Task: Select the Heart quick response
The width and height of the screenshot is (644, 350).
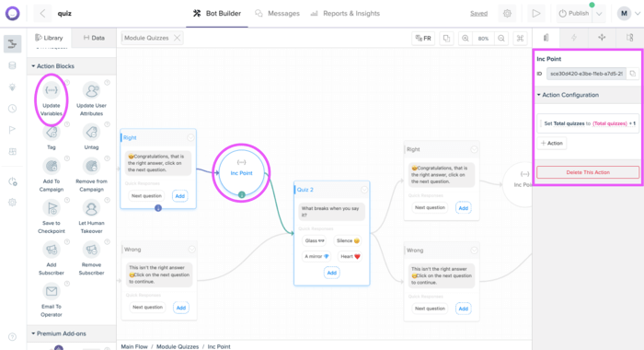Action: (350, 256)
